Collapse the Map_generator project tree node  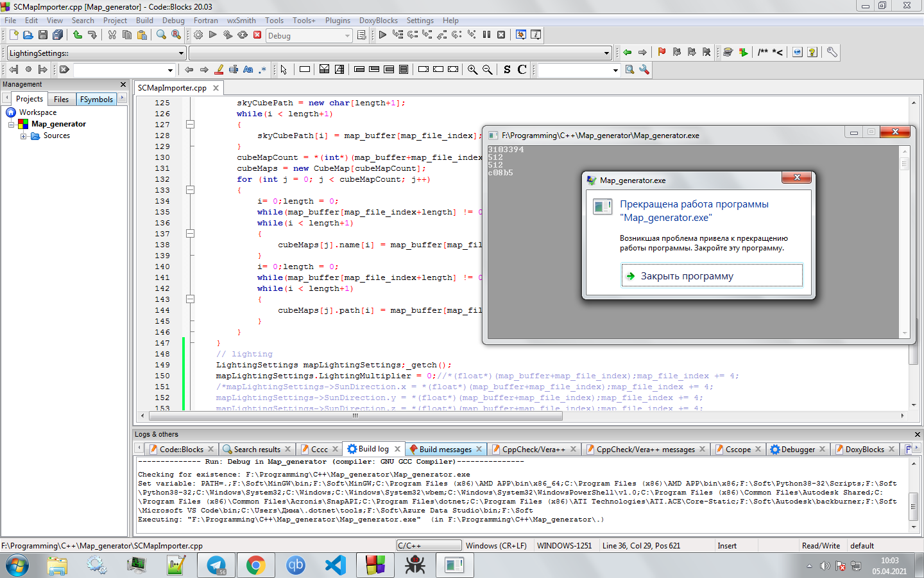click(x=12, y=125)
